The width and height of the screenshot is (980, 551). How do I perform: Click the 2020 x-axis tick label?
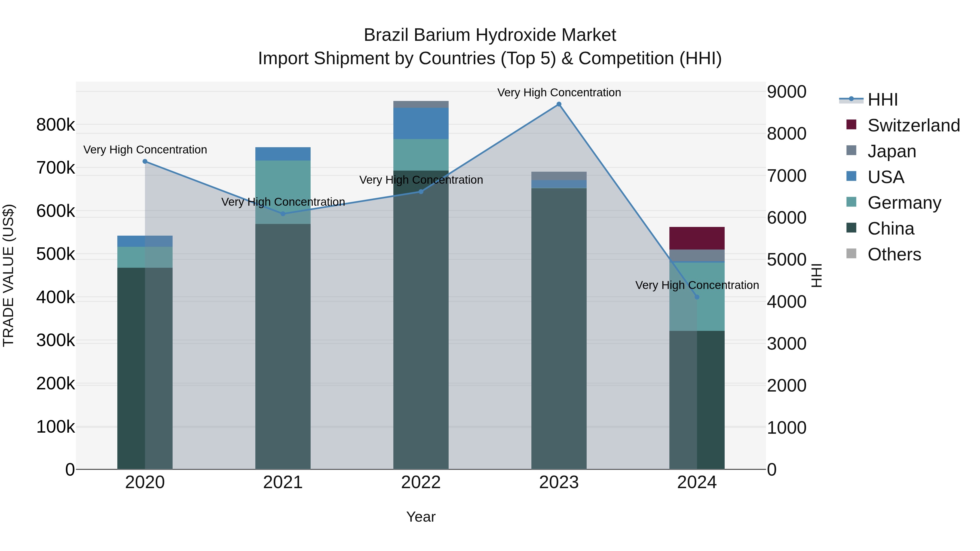pos(145,482)
